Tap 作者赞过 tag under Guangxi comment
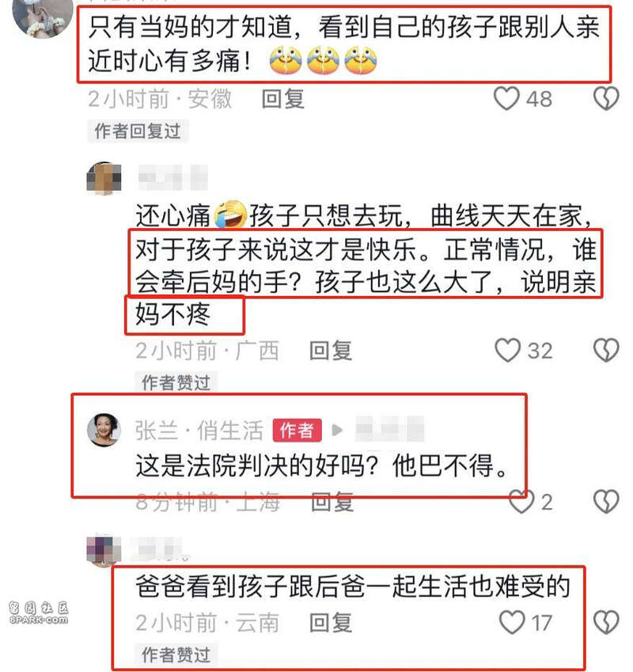 (176, 382)
